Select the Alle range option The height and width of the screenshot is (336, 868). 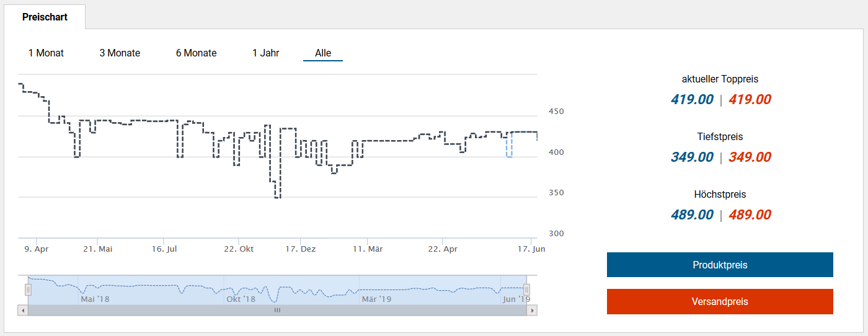click(322, 53)
